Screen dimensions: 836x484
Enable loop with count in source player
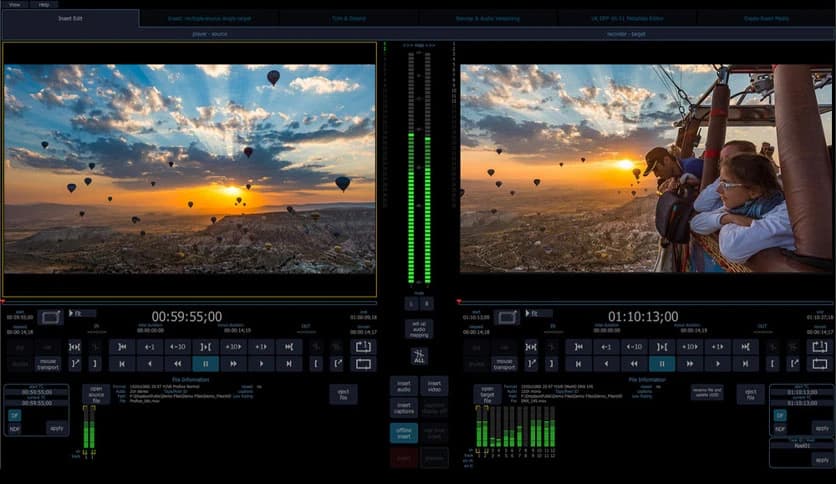click(363, 346)
